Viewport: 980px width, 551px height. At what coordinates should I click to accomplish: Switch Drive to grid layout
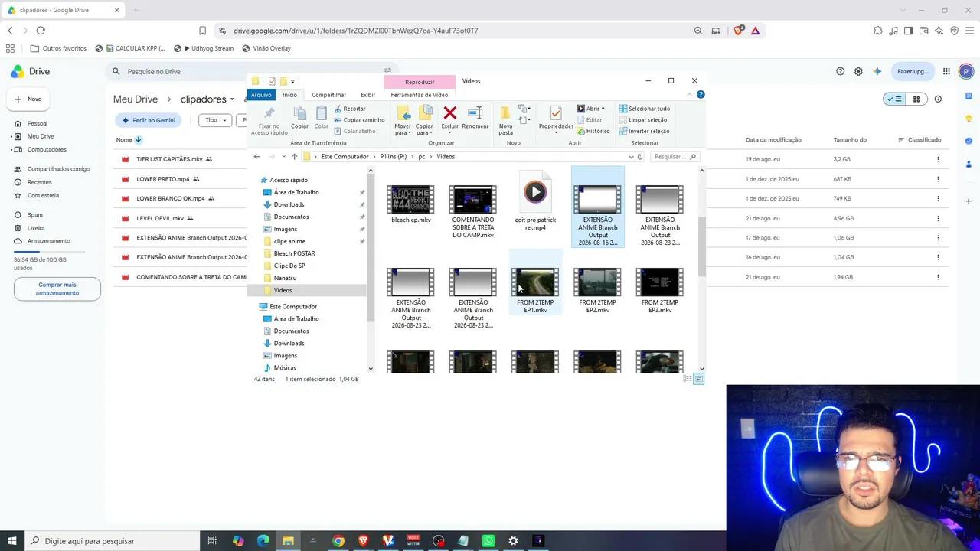click(x=916, y=99)
